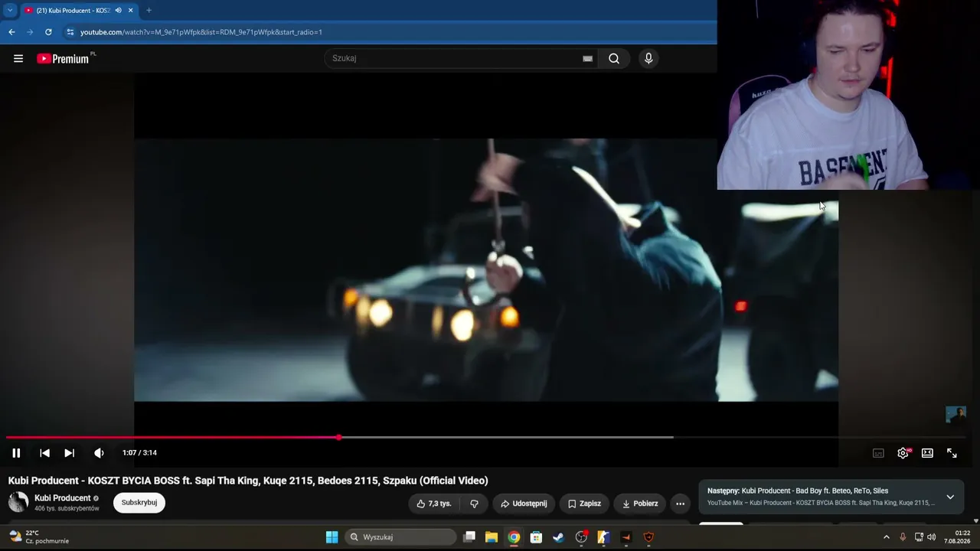
Task: Open Microsoft Store from taskbar
Action: [536, 537]
